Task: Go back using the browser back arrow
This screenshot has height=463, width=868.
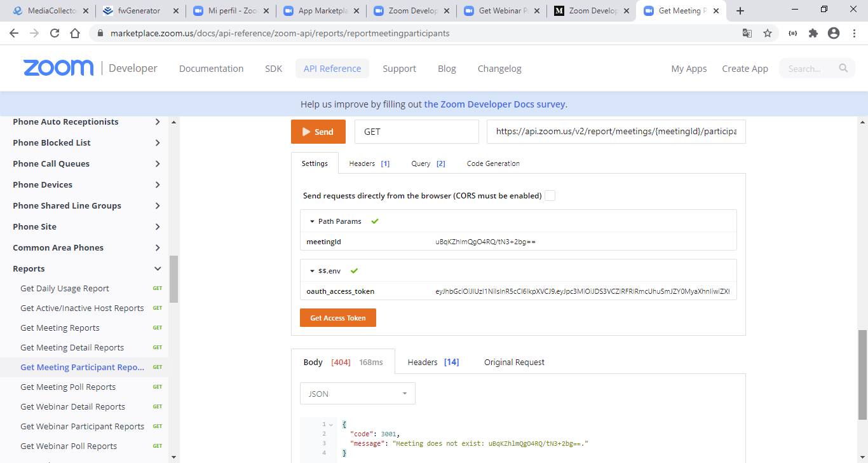Action: pyautogui.click(x=14, y=33)
